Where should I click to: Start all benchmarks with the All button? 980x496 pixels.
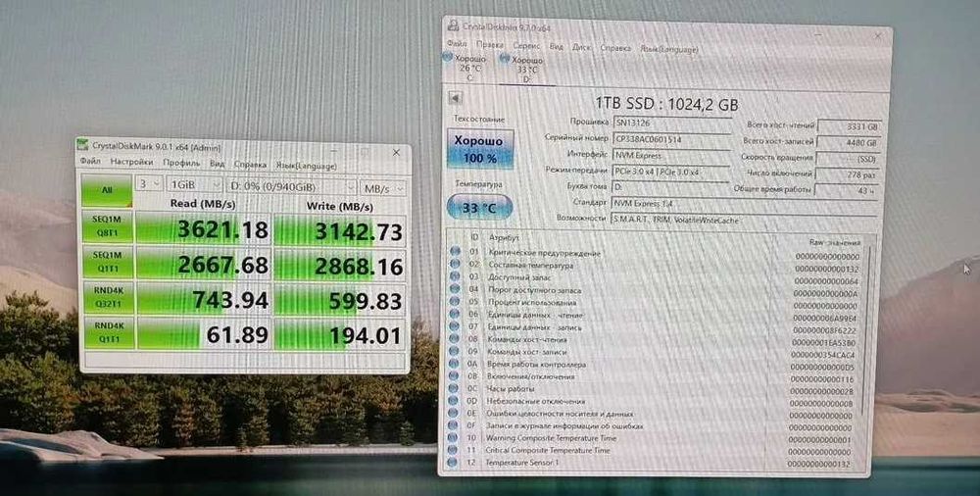click(x=107, y=190)
